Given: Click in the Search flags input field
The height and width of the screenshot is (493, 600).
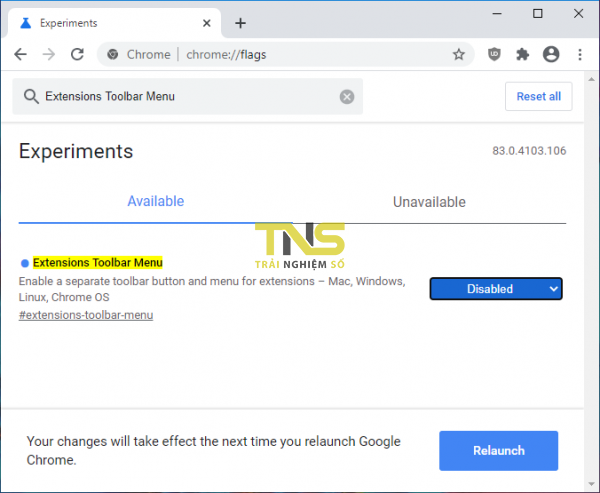Looking at the screenshot, I should 188,96.
